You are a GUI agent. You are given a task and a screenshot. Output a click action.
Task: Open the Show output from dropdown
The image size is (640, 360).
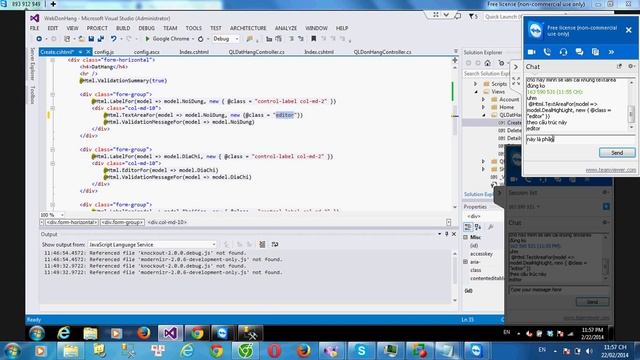click(152, 244)
